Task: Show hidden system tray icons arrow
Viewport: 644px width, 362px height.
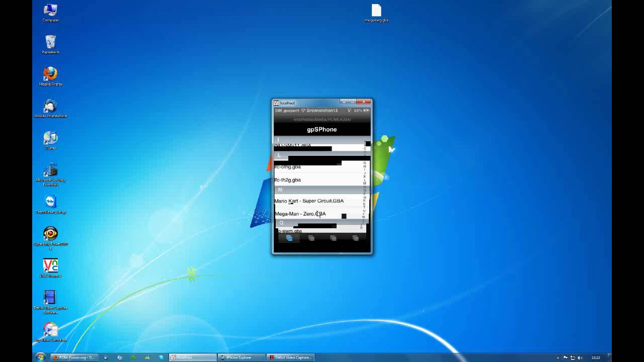Action: click(x=557, y=357)
